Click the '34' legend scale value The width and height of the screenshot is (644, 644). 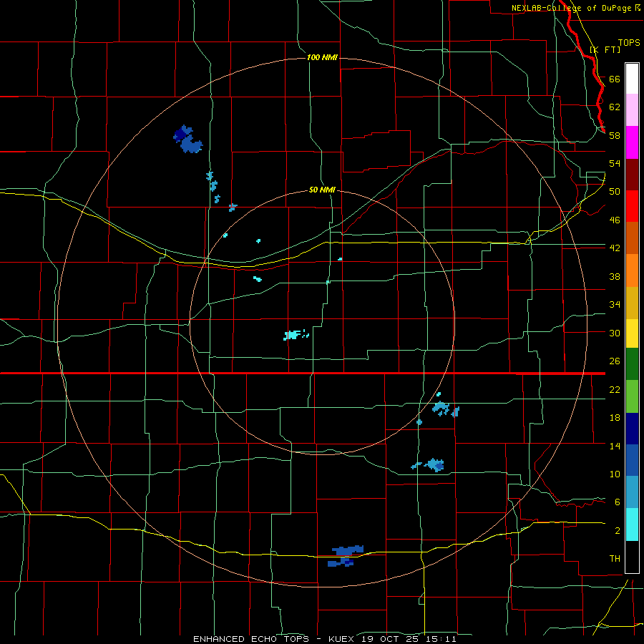click(x=615, y=305)
